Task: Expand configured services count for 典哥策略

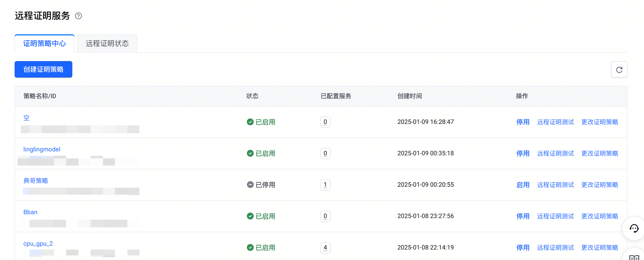Action: pyautogui.click(x=325, y=185)
